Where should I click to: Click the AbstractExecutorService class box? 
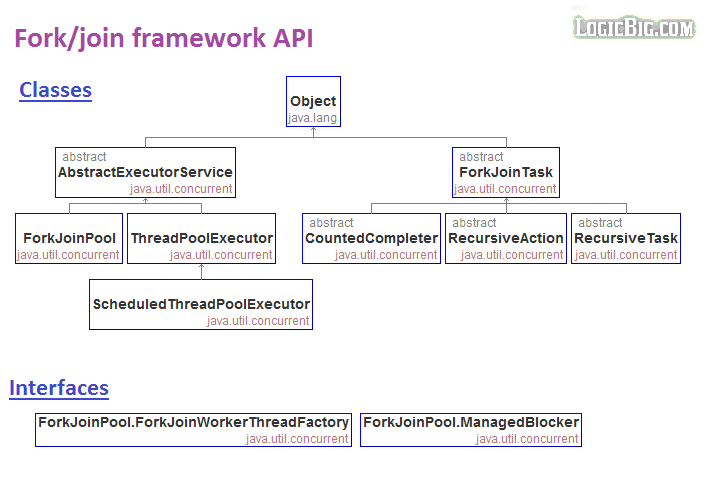pyautogui.click(x=145, y=172)
